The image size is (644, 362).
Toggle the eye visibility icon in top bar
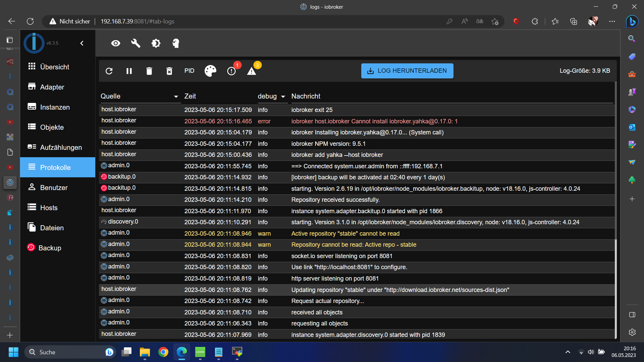click(x=116, y=43)
